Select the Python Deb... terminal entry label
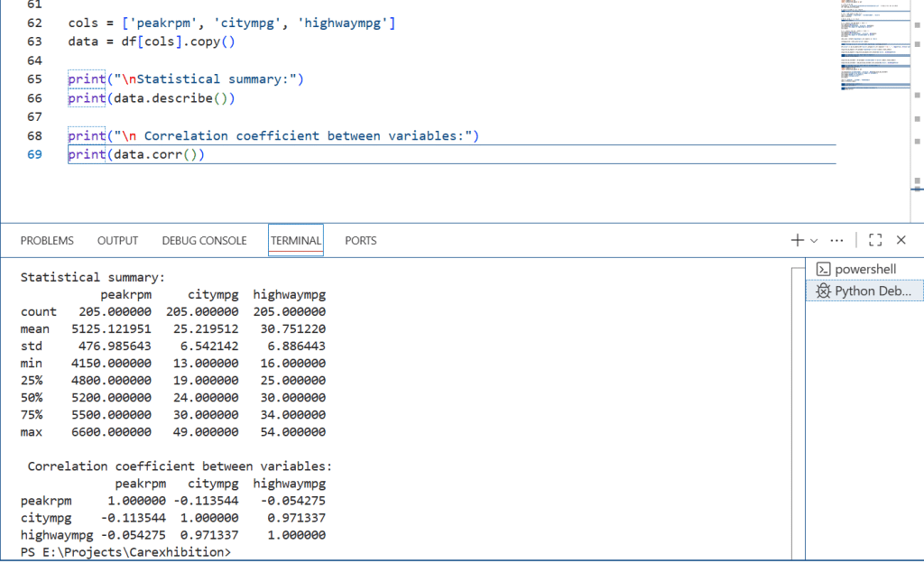 coord(873,291)
